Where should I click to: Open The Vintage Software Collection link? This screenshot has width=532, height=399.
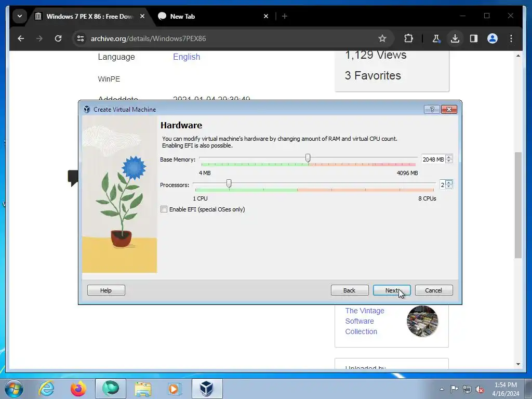click(364, 321)
